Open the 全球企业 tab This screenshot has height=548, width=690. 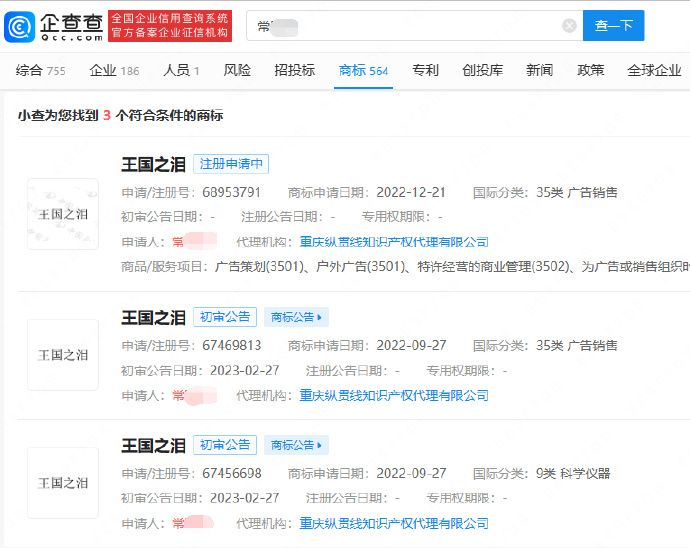coord(654,70)
